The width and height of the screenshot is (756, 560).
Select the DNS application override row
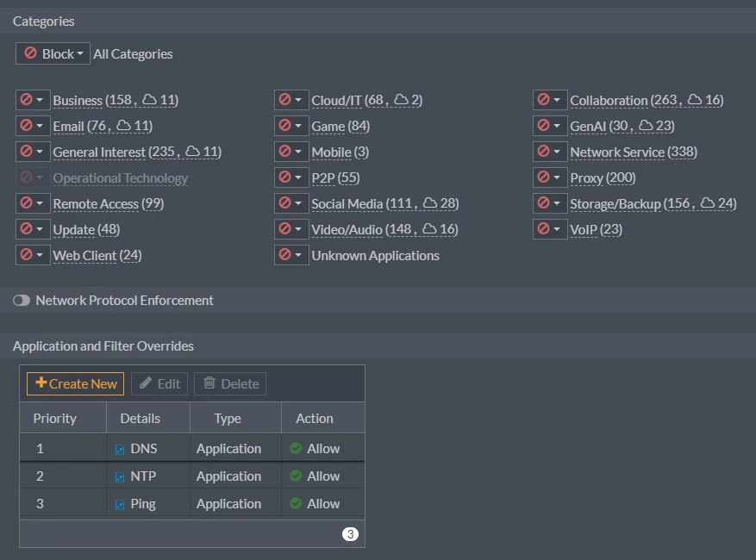[192, 448]
